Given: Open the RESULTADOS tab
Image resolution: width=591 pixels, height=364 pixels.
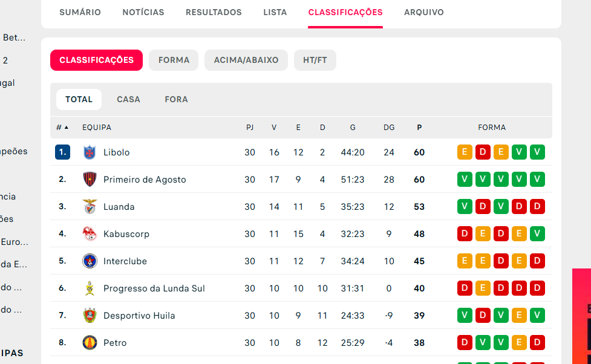Looking at the screenshot, I should [214, 12].
